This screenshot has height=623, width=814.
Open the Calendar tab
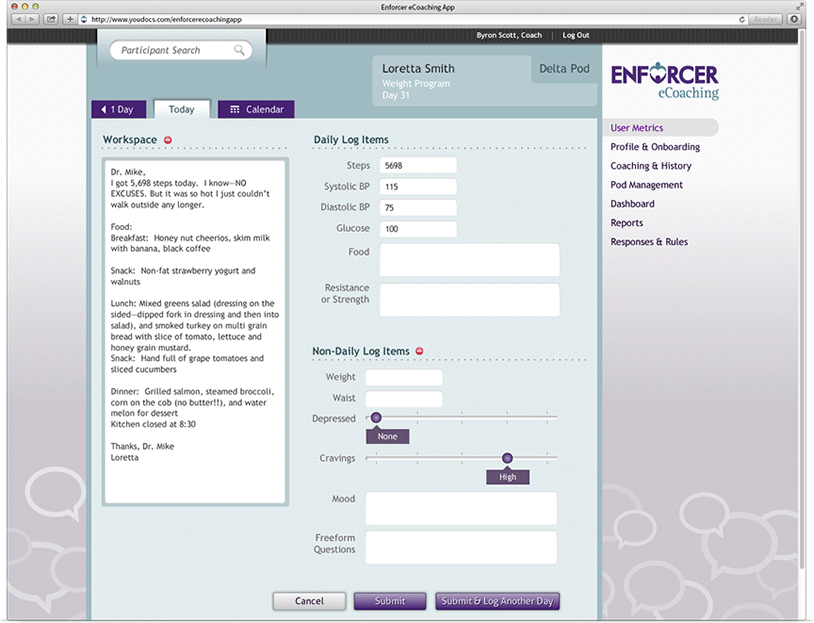[x=256, y=109]
